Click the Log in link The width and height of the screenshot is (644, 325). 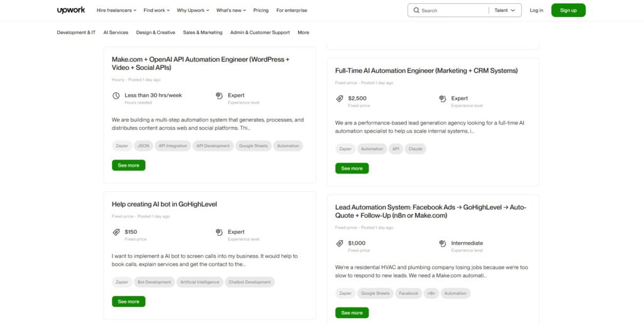(x=536, y=10)
